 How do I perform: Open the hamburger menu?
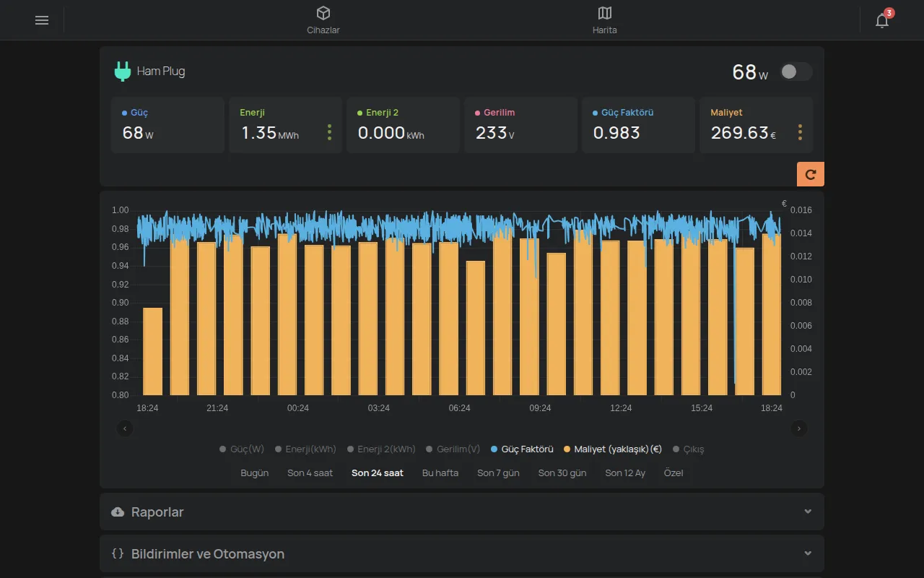(x=42, y=20)
